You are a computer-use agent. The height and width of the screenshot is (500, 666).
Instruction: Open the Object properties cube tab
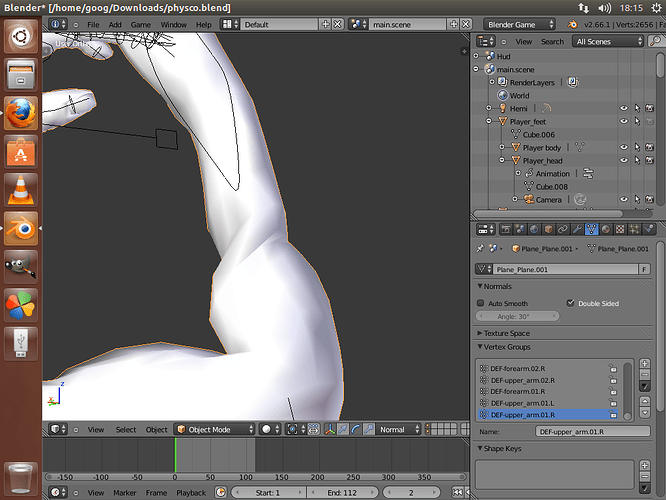pos(548,229)
